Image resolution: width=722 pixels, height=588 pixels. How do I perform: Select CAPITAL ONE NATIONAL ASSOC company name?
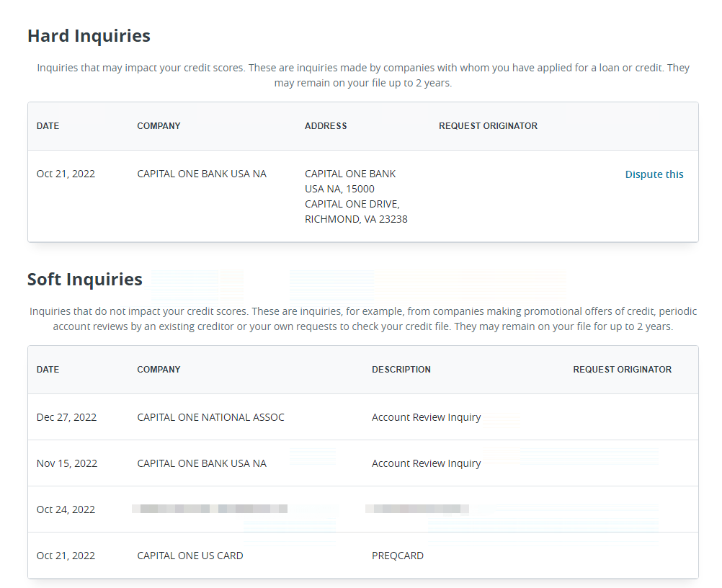click(x=210, y=418)
